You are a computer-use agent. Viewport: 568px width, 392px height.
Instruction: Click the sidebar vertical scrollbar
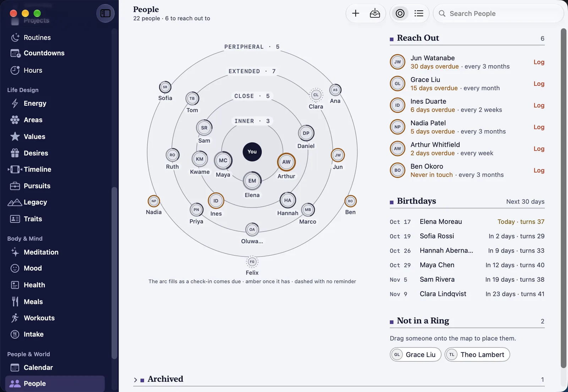[114, 273]
